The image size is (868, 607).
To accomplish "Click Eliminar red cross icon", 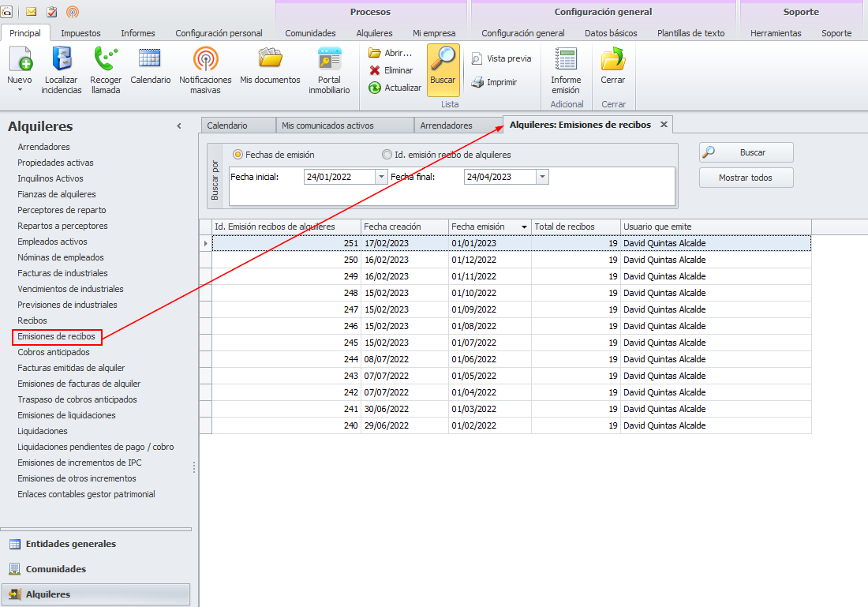I will [x=375, y=70].
